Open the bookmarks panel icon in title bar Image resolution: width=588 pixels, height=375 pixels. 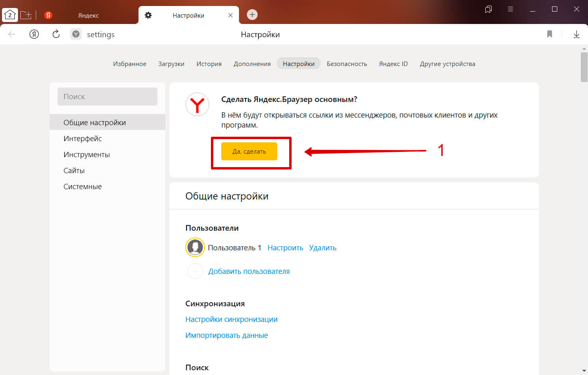(x=488, y=9)
